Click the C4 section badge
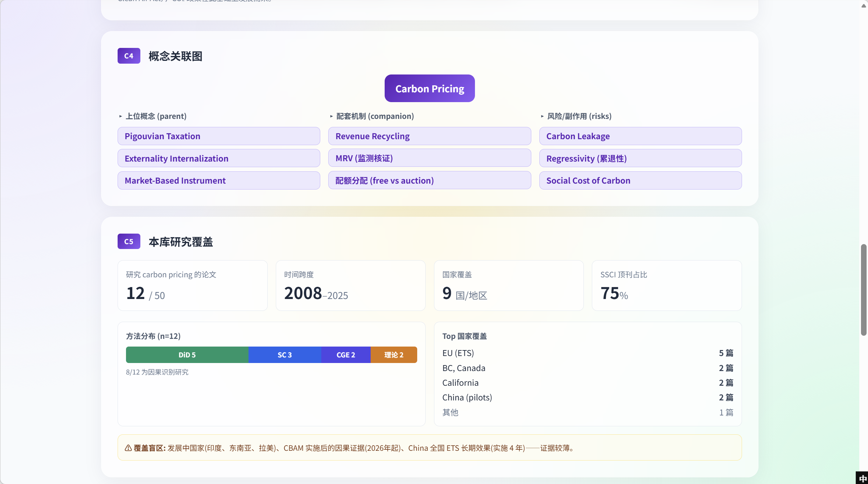The height and width of the screenshot is (484, 868). pyautogui.click(x=129, y=56)
